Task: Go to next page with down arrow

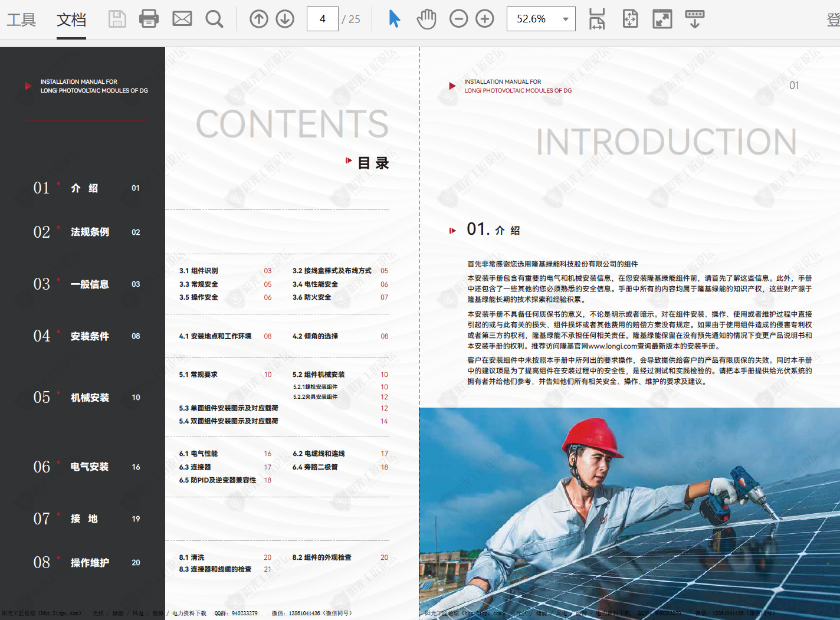Action: 285,19
